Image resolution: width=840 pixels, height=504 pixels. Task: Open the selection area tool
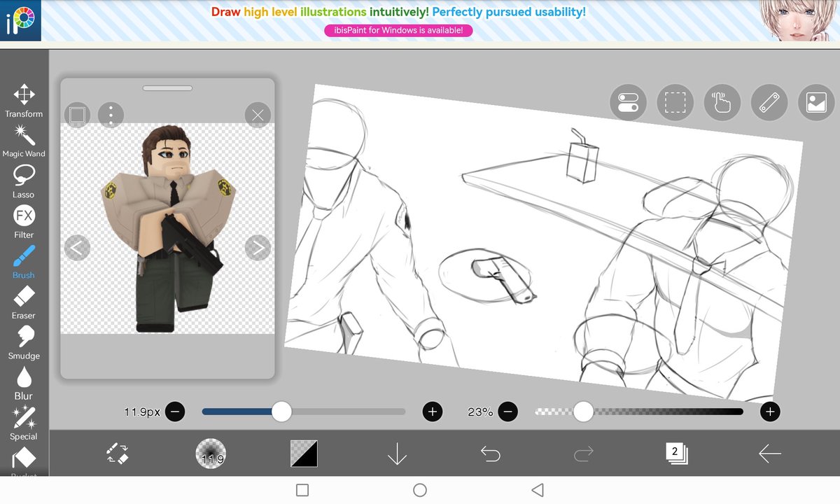675,103
